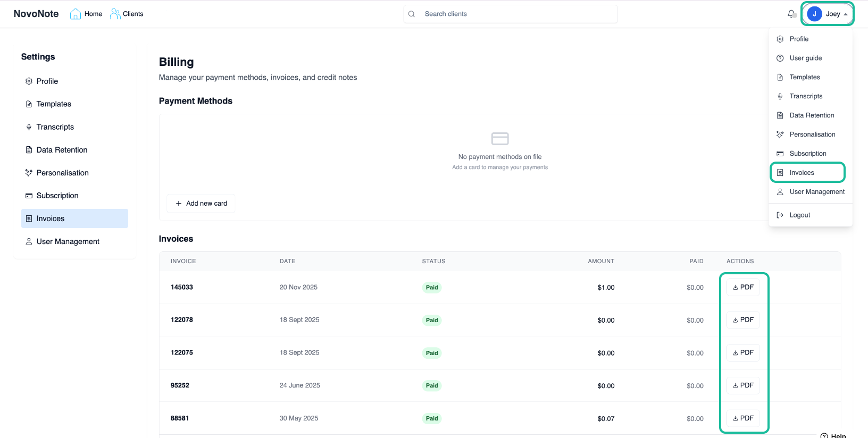The width and height of the screenshot is (868, 438).
Task: Click the Clients people icon
Action: click(115, 14)
